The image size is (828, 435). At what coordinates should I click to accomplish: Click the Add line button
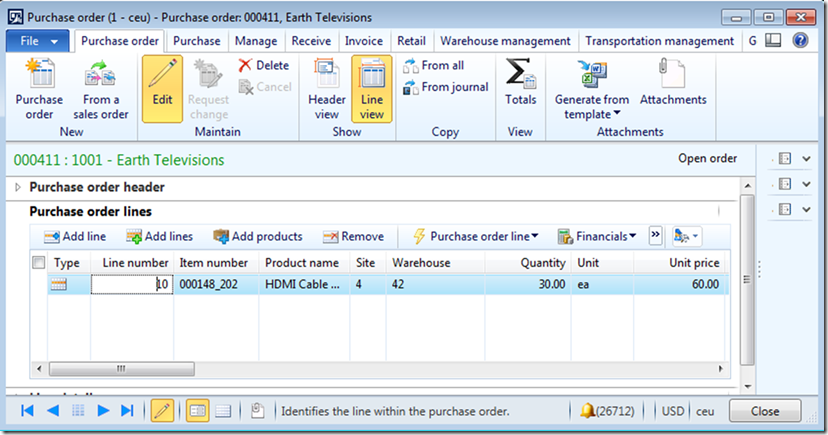(75, 236)
